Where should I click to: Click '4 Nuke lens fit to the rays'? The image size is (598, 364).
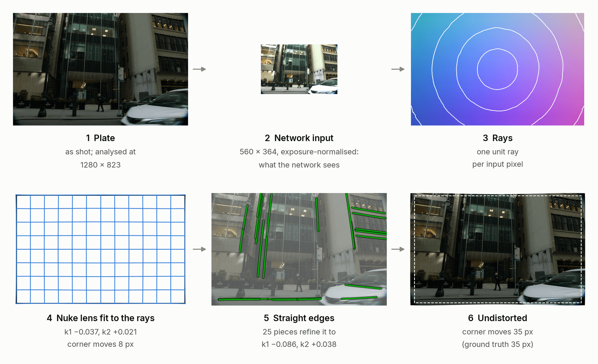(x=101, y=318)
